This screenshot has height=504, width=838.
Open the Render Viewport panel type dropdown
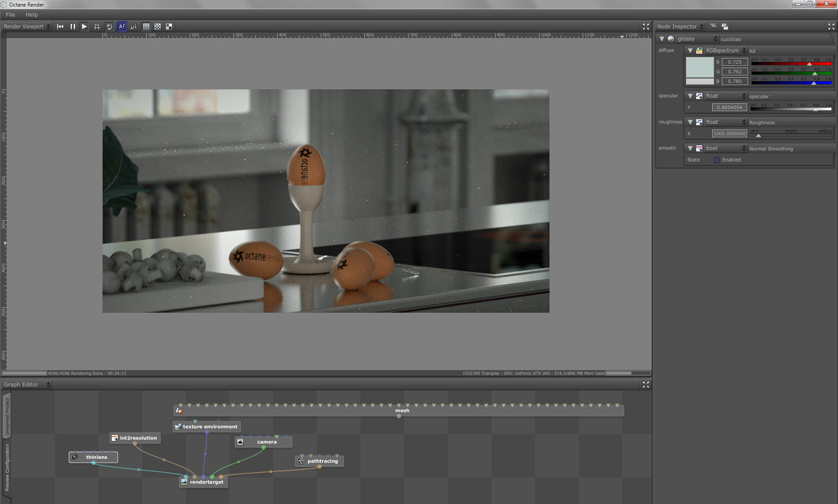27,27
